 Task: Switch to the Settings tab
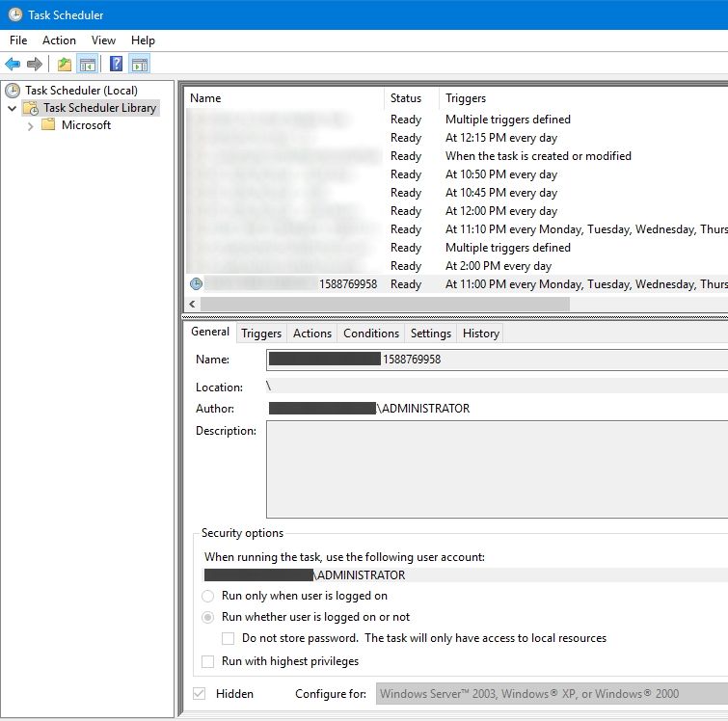pos(431,334)
